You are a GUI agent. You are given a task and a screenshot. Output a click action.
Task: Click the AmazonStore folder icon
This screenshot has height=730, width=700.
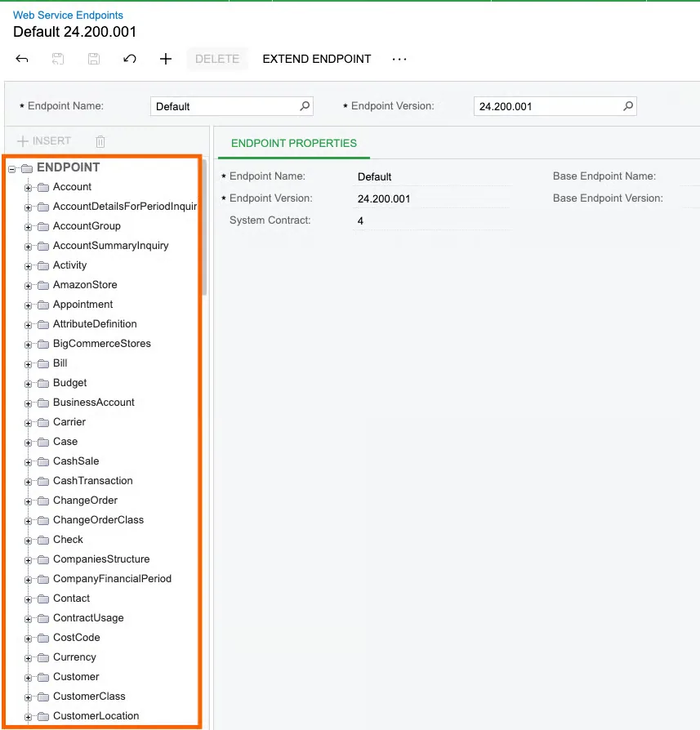click(x=43, y=286)
